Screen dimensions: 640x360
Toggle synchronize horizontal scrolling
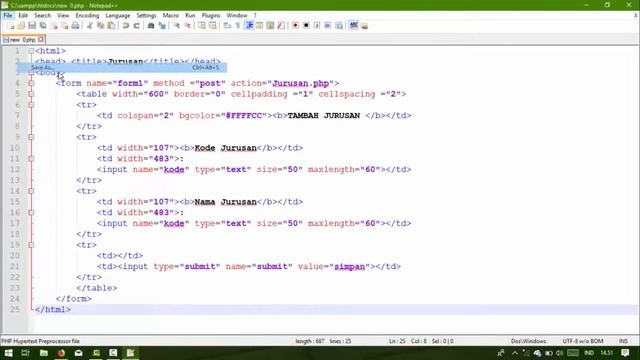[x=213, y=26]
